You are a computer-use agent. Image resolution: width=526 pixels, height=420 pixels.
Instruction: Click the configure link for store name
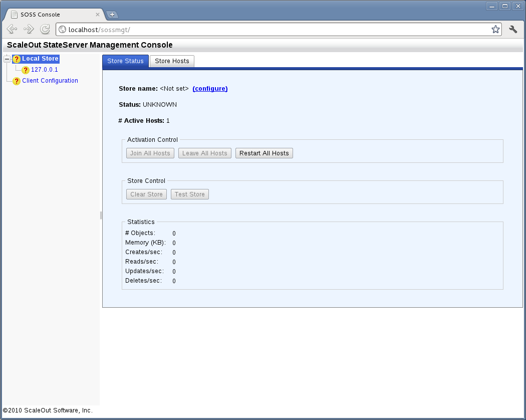click(210, 89)
